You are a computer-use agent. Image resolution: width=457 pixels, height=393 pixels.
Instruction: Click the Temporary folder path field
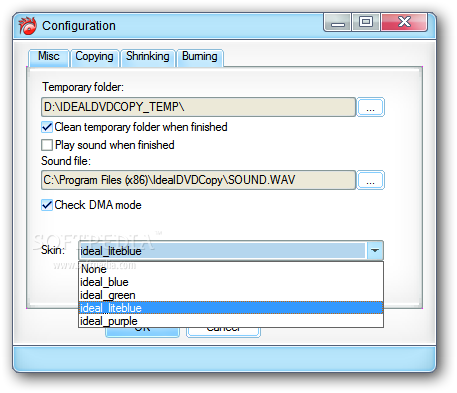[x=198, y=107]
